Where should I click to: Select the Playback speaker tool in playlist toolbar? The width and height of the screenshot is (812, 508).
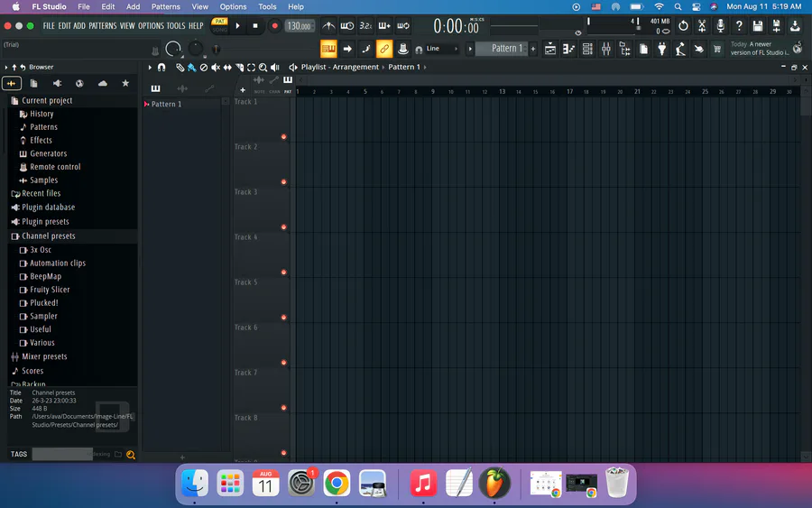coord(275,68)
